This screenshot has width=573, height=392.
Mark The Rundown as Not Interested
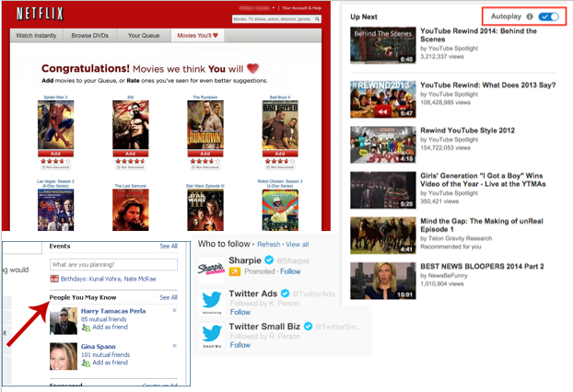205,168
